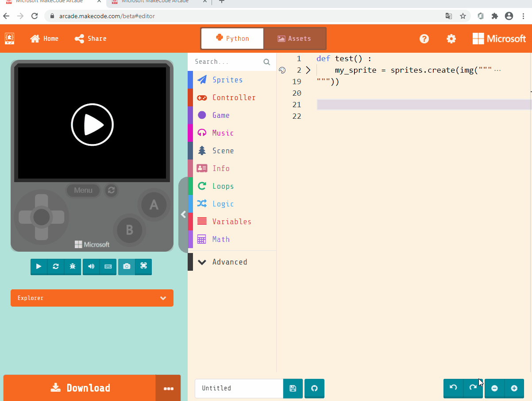Click the simulator Menu button

(83, 191)
